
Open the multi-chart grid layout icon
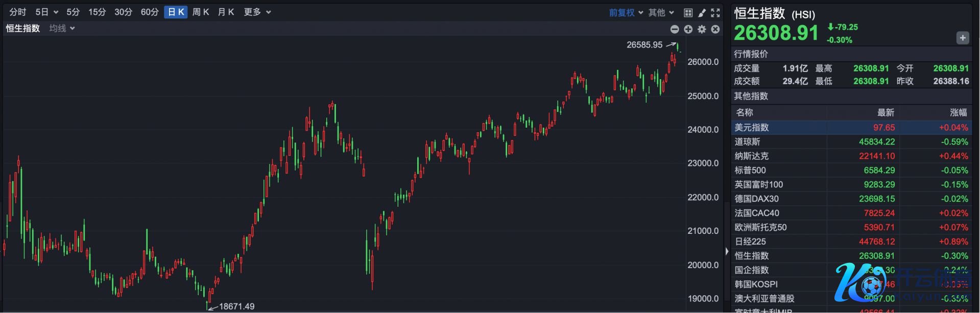(x=688, y=13)
